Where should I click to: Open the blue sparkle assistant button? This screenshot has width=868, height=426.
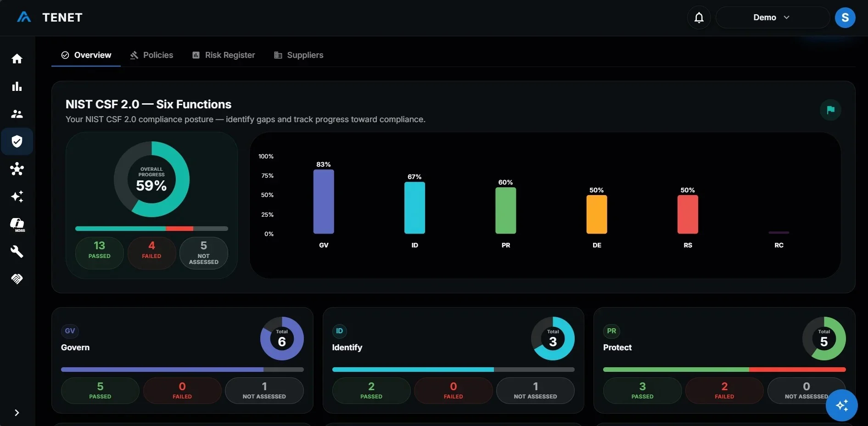[841, 405]
